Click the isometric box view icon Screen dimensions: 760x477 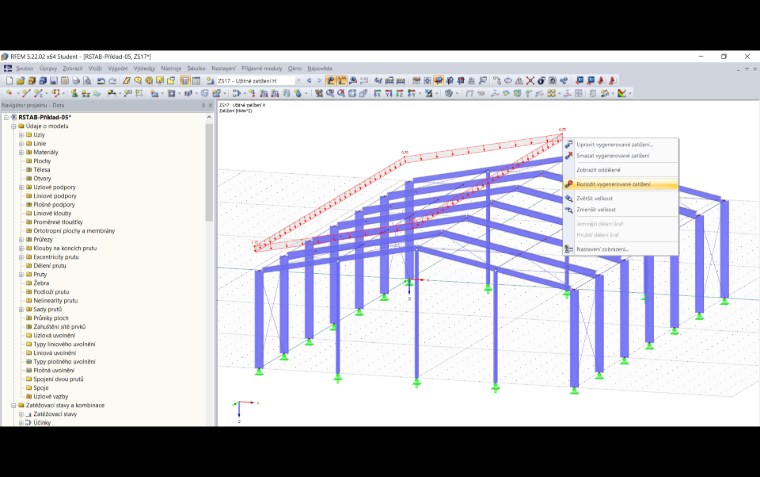pos(352,93)
